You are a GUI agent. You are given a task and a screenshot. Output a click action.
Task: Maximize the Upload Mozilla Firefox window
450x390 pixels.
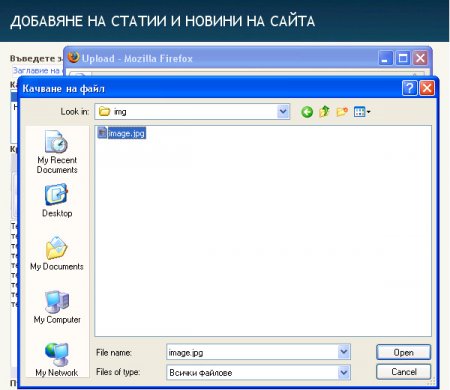pyautogui.click(x=403, y=59)
